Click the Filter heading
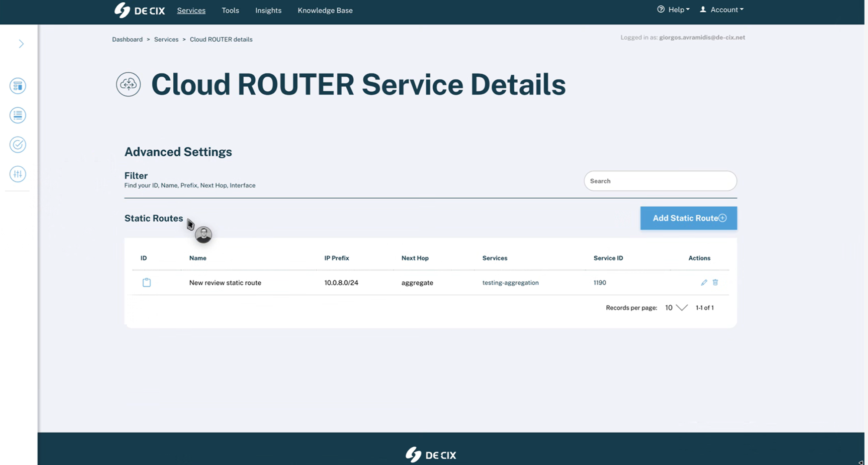 136,175
